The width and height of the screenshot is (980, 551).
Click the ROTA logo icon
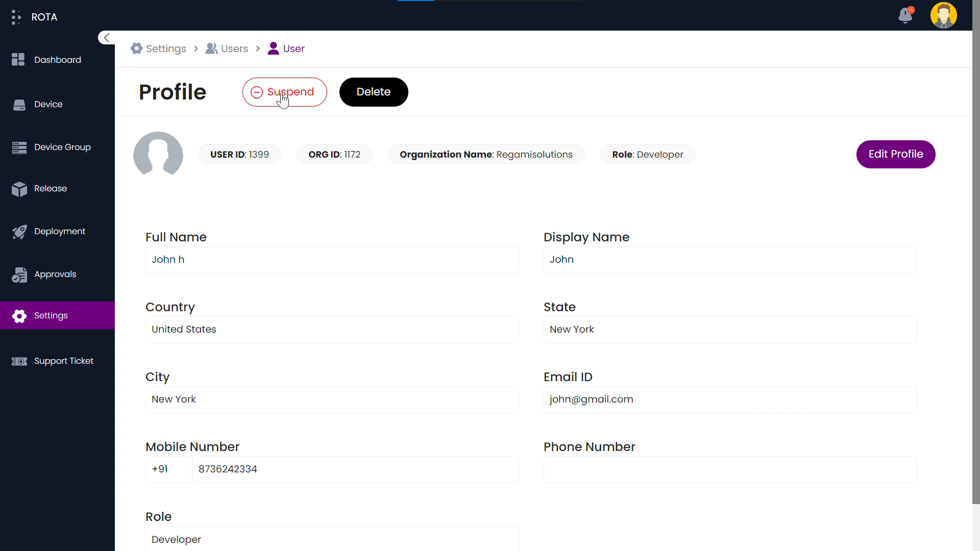point(16,17)
